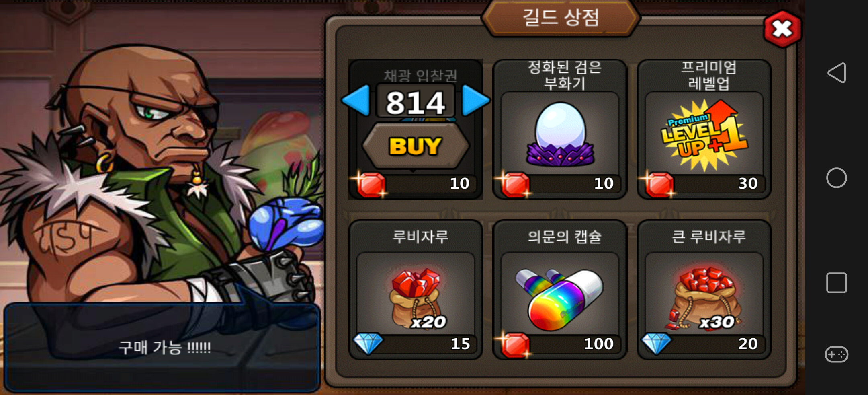Tap the 100 ruby price on capsule
868x395 pixels.
pyautogui.click(x=598, y=344)
